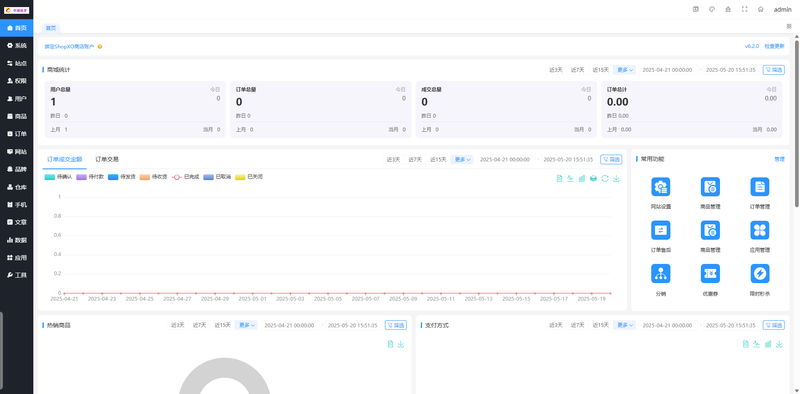The height and width of the screenshot is (394, 800).
Task: Click the data view icon in 热销商品 panel
Action: point(390,344)
